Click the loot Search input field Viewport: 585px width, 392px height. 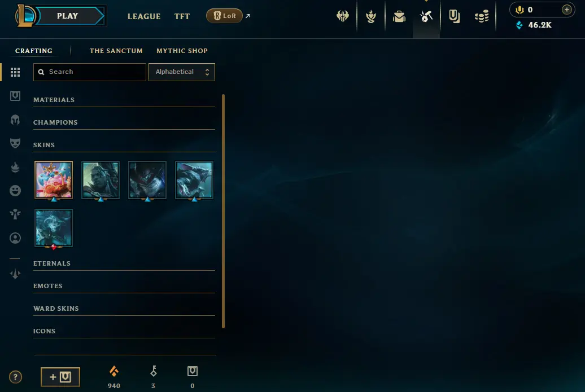coord(90,72)
